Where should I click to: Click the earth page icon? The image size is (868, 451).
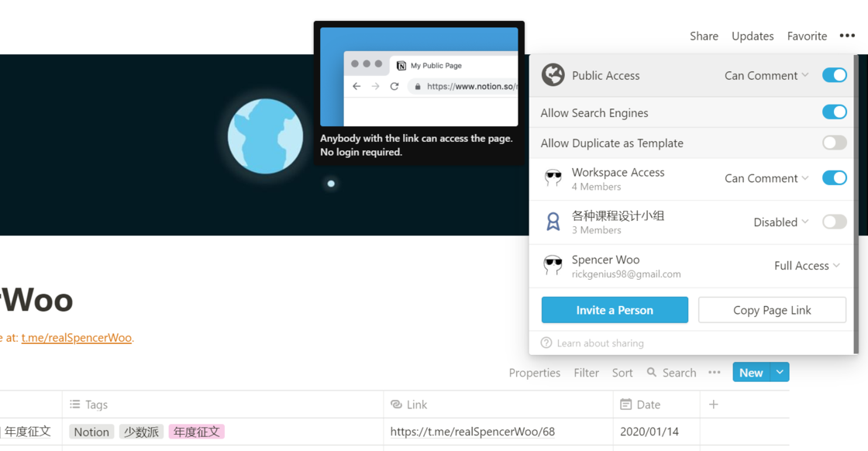265,136
